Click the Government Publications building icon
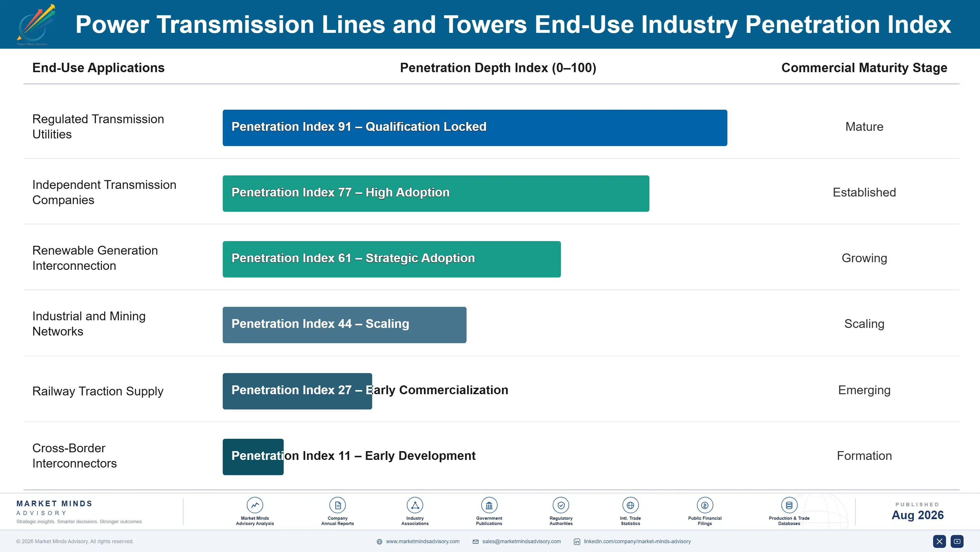Screen dimensions: 980x552 (489, 505)
